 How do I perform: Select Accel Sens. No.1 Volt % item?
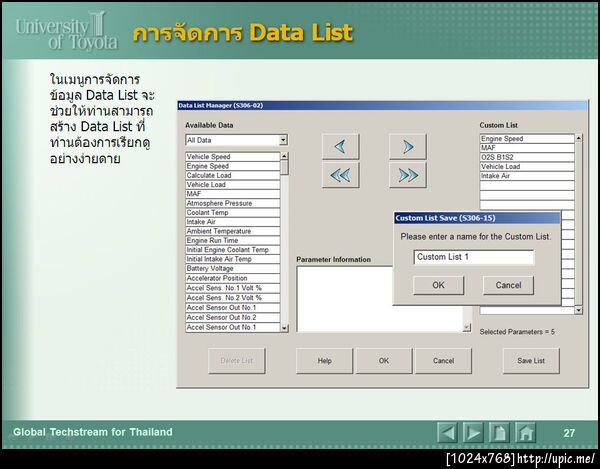click(233, 288)
